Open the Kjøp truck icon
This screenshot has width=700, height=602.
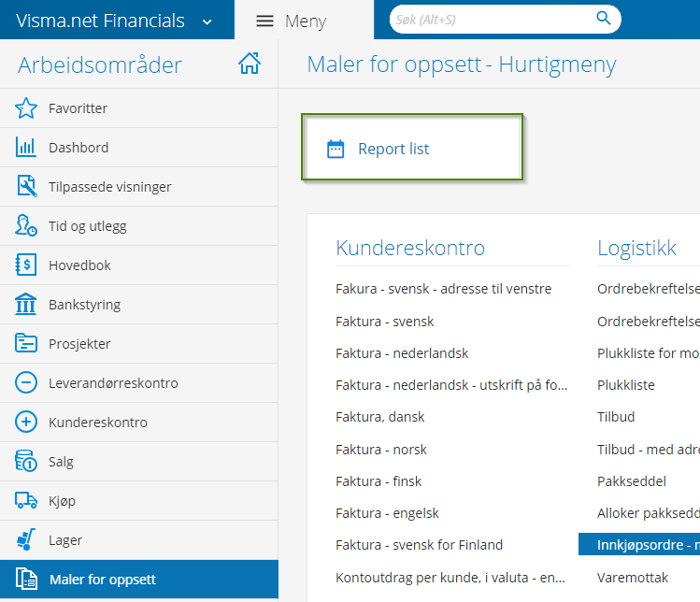26,501
